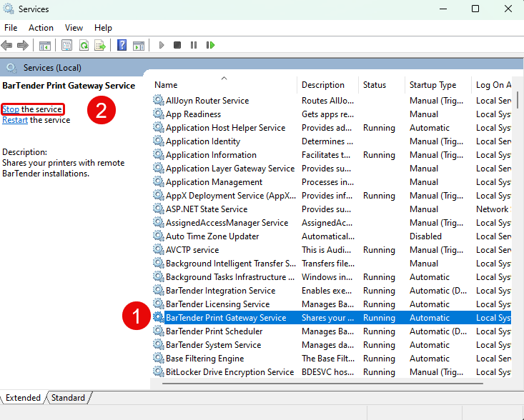Click the Services (Local) header gear icon
The height and width of the screenshot is (420, 524).
(x=11, y=68)
